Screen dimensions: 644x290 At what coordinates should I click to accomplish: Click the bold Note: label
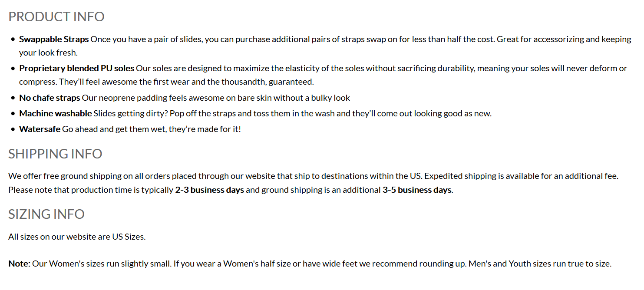[20, 264]
